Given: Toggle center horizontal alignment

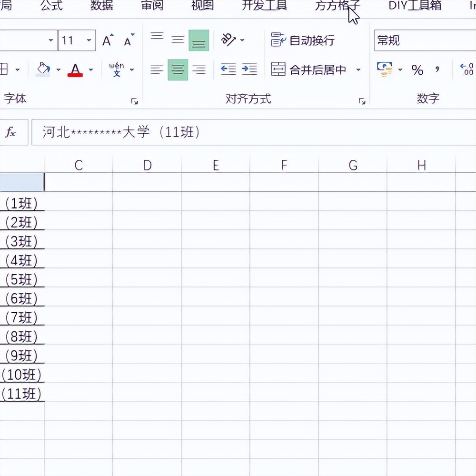Looking at the screenshot, I should coord(178,70).
